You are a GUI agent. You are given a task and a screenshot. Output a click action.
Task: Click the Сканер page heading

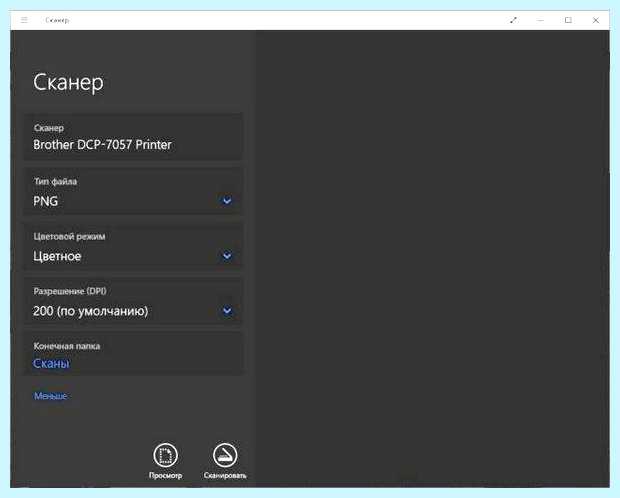[x=68, y=83]
